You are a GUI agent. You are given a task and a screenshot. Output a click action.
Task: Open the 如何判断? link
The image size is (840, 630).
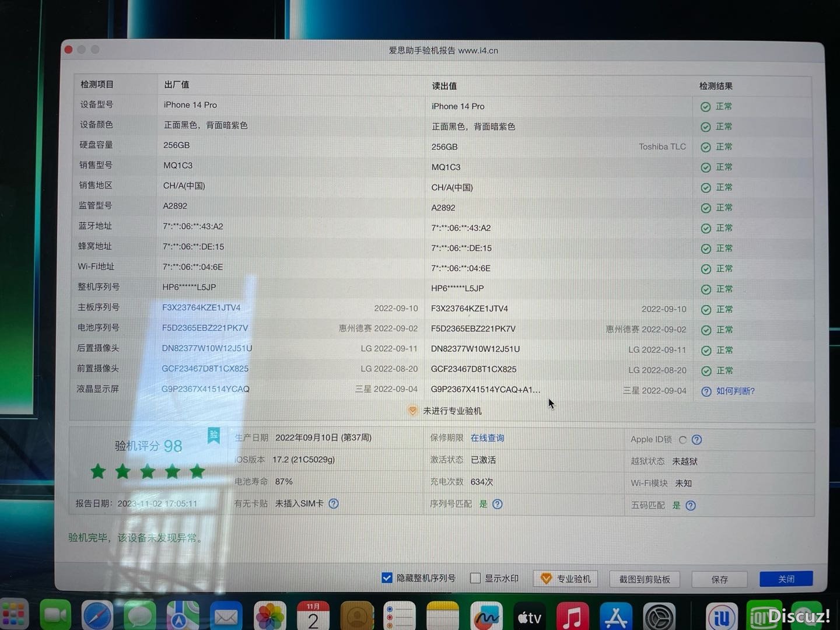pos(735,391)
